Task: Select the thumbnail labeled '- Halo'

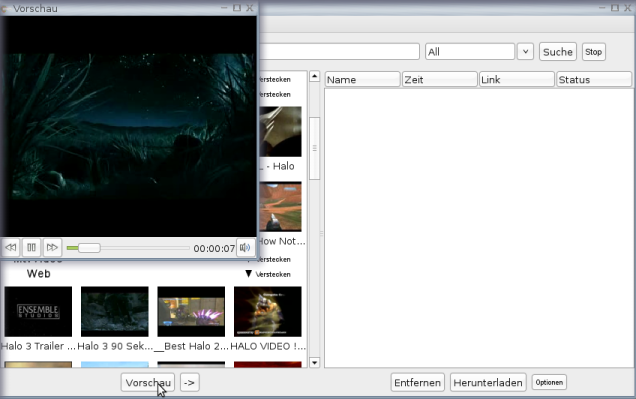Action: (281, 131)
